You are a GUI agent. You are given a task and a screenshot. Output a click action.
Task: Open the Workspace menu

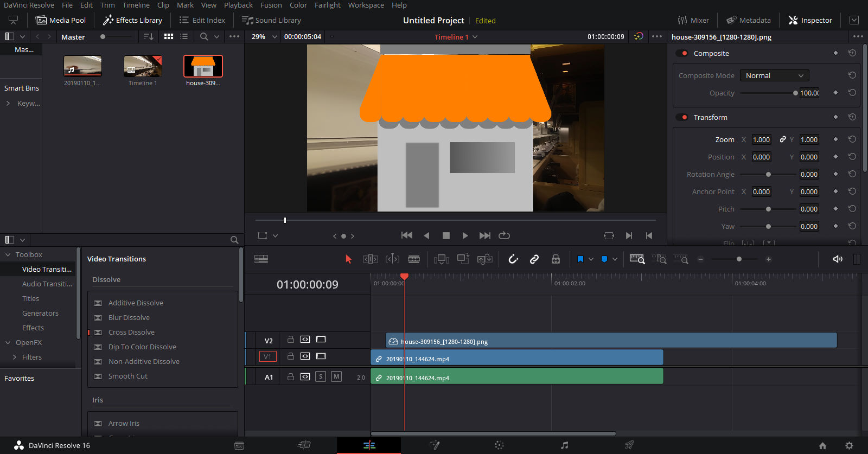pos(366,5)
